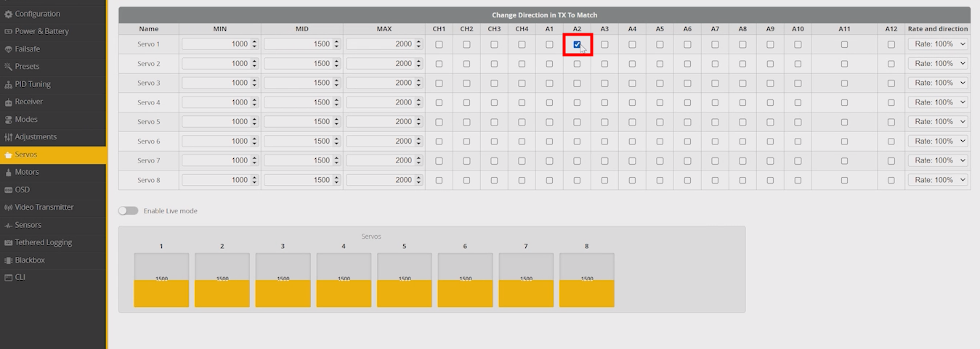Click the Configuration gear icon in sidebar

(9, 14)
